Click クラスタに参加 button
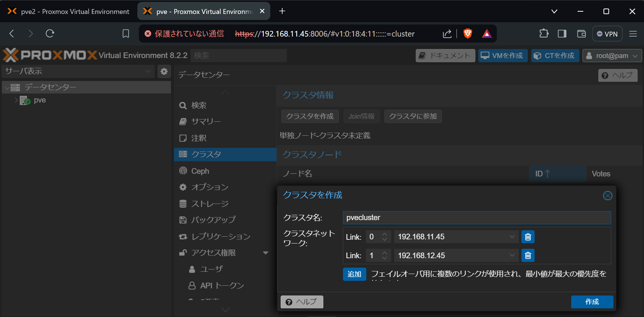The width and height of the screenshot is (644, 317). 413,116
